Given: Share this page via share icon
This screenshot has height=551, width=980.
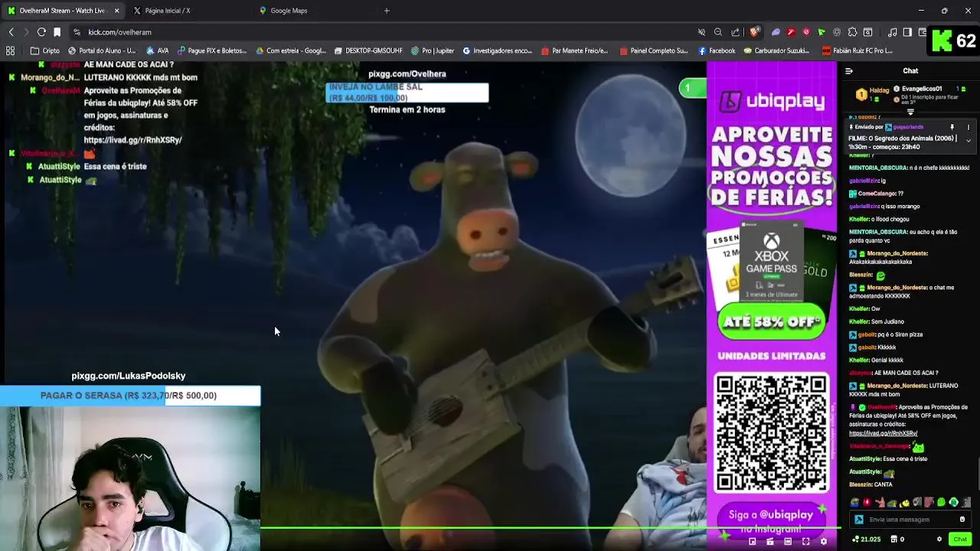Looking at the screenshot, I should pyautogui.click(x=736, y=32).
